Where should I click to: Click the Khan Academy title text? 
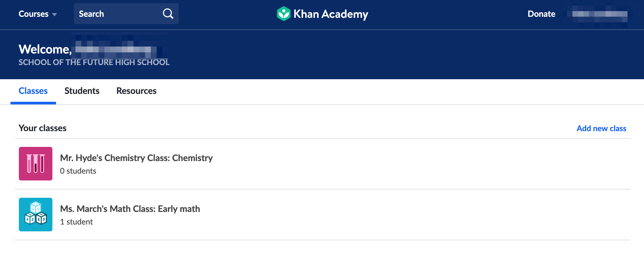click(x=331, y=14)
